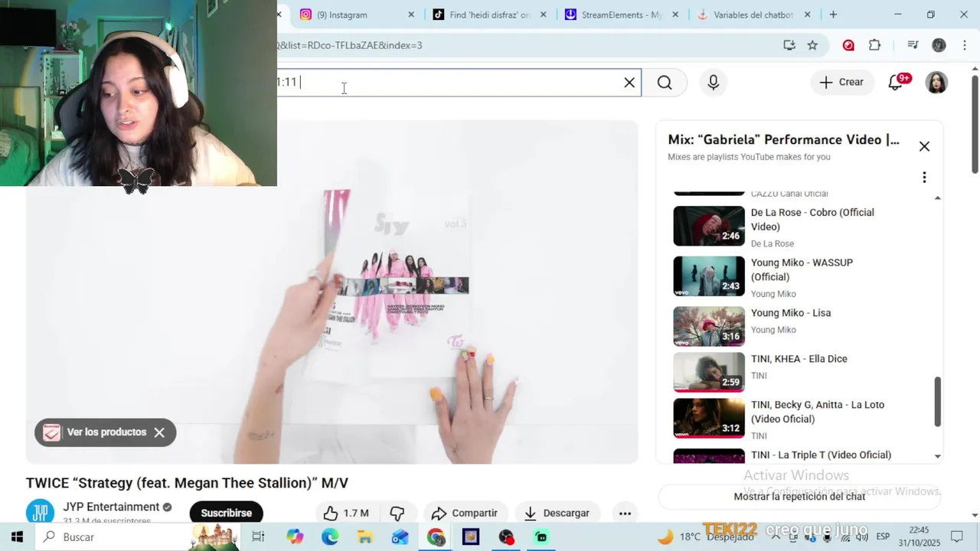Click the Chrome taskbar icon
The image size is (980, 551).
click(436, 536)
